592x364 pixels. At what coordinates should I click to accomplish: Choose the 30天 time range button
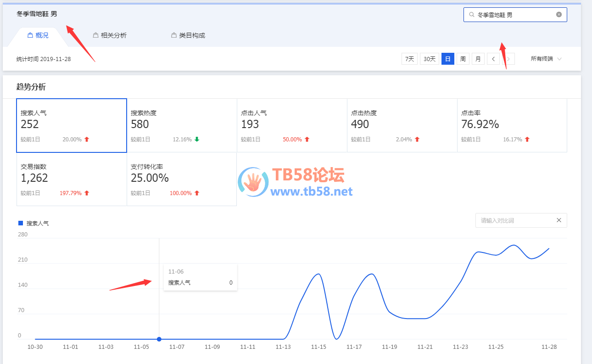(x=430, y=59)
